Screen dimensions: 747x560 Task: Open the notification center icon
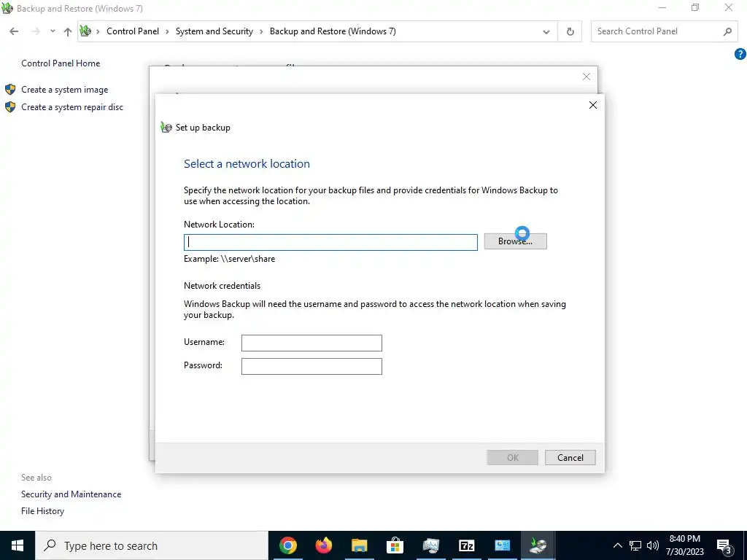[x=724, y=545]
